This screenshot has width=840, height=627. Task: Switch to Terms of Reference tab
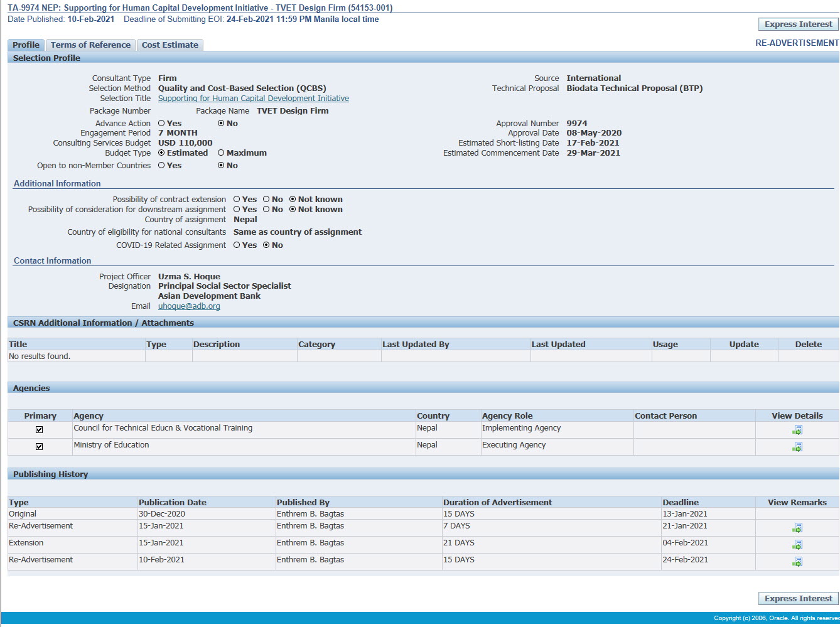coord(90,45)
